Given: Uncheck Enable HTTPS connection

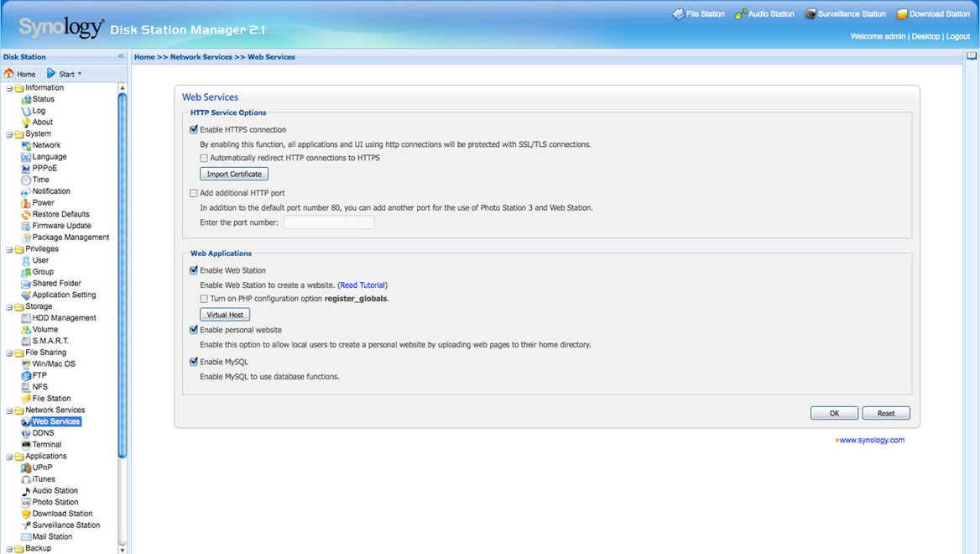Looking at the screenshot, I should (x=194, y=129).
